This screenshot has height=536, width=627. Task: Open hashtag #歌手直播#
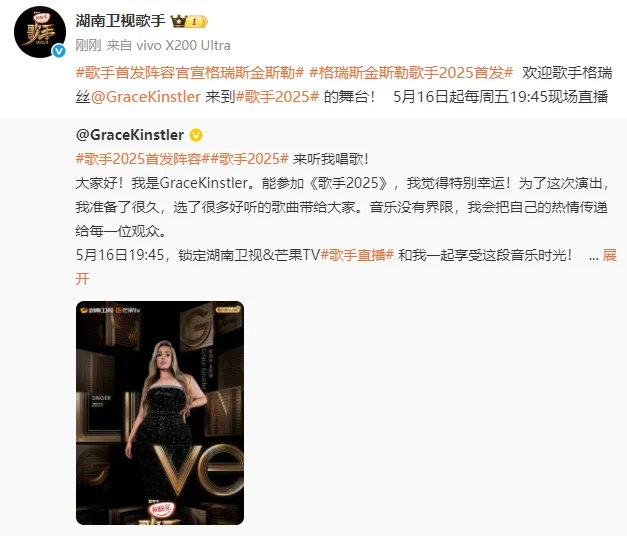click(357, 255)
